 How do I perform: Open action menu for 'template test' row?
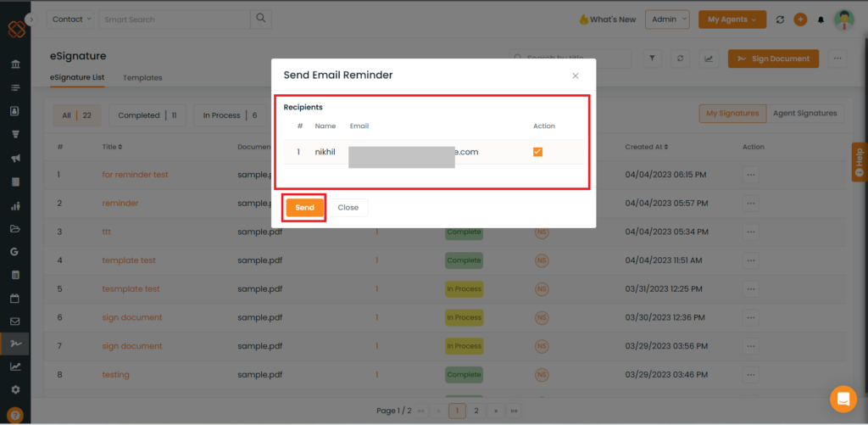[x=751, y=260]
